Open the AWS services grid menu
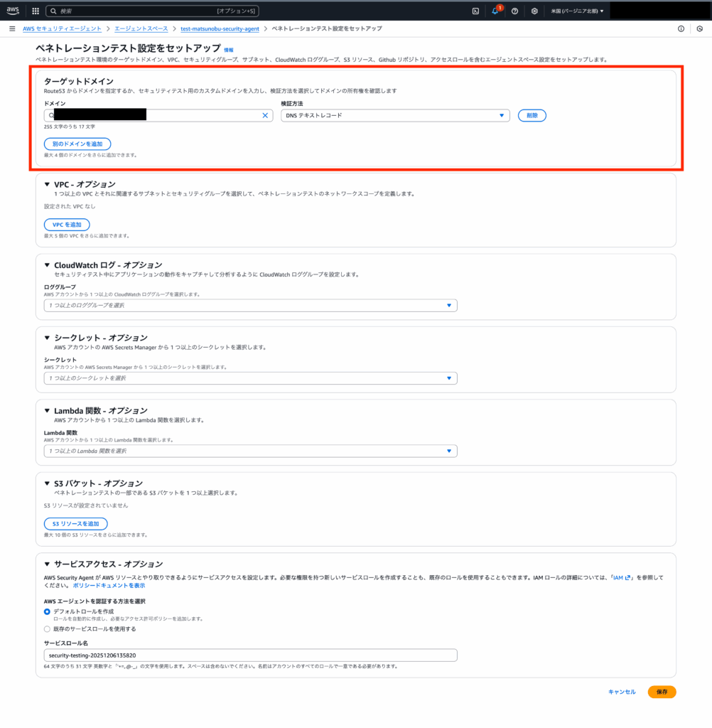 coord(36,11)
